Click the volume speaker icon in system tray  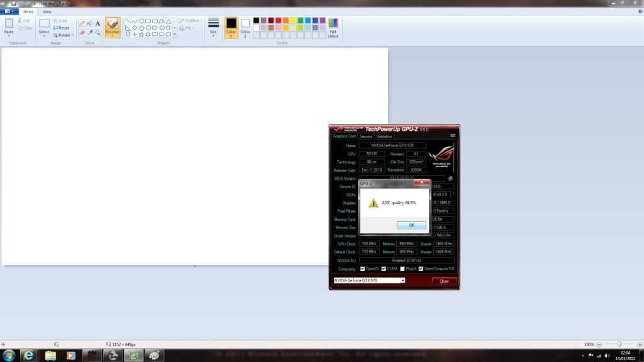point(607,356)
